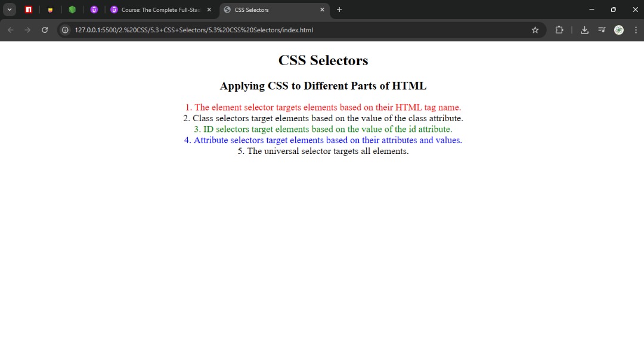Click the red element selector line

point(323,107)
